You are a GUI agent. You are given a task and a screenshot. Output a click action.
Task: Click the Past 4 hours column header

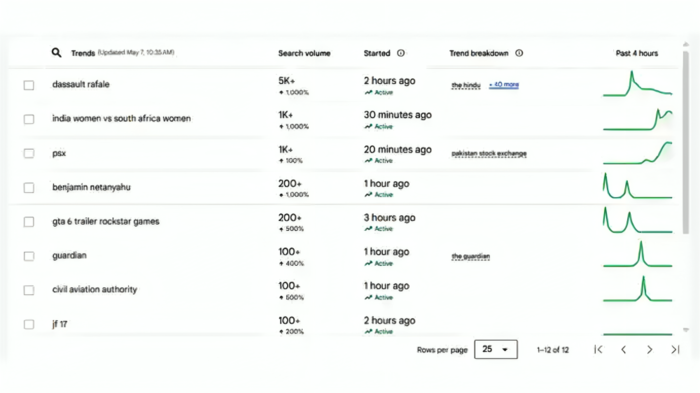[637, 53]
